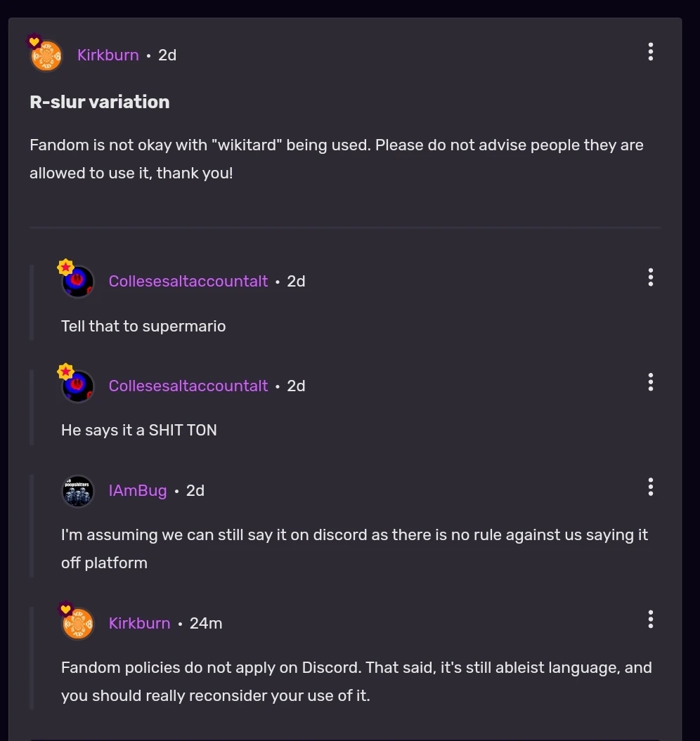
Task: Click the "R-slur variation" post title
Action: point(100,103)
